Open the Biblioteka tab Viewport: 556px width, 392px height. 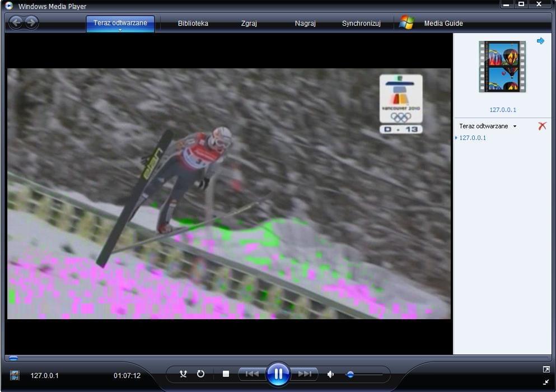193,24
